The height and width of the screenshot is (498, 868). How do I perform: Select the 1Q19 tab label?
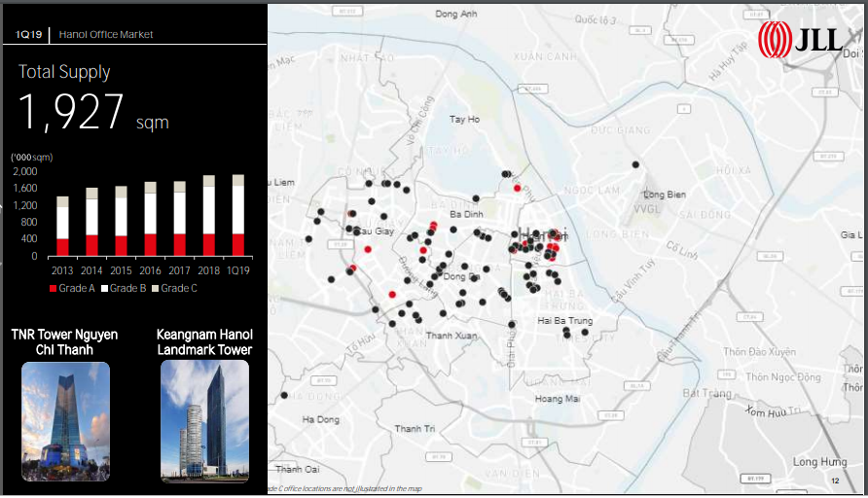click(x=29, y=34)
